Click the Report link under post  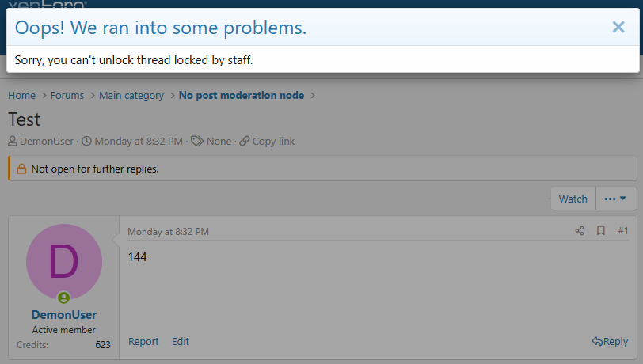[143, 342]
